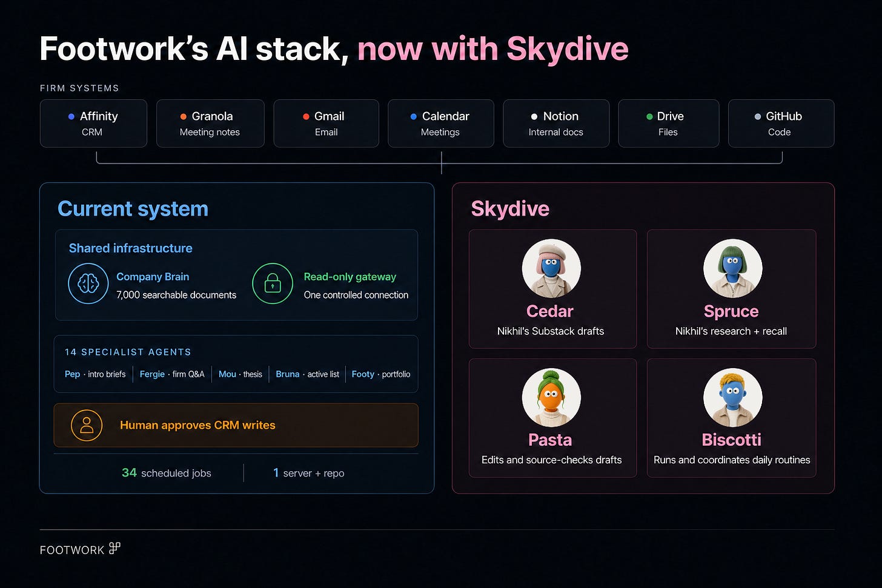Click the "One controlled connection" text
This screenshot has width=882, height=588.
coord(356,295)
